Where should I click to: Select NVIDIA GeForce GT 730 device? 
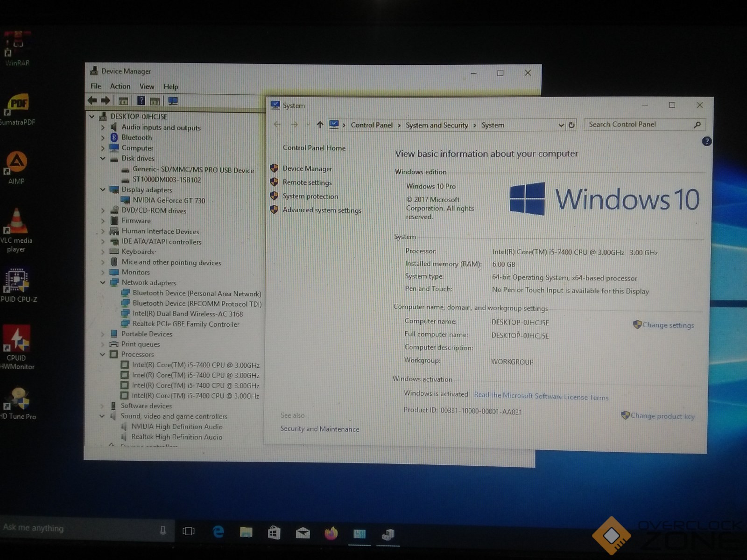pos(169,201)
